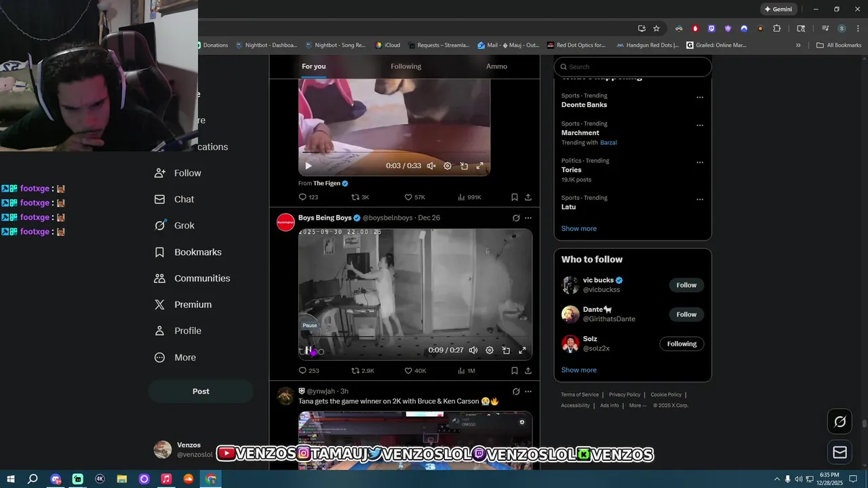Follow vic bucks
Viewport: 868px width, 488px height.
tap(686, 285)
